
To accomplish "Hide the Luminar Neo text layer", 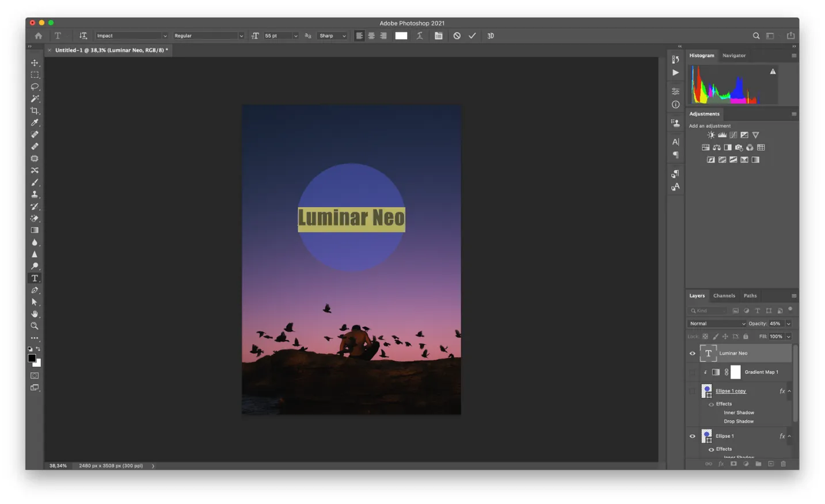I will click(x=693, y=353).
